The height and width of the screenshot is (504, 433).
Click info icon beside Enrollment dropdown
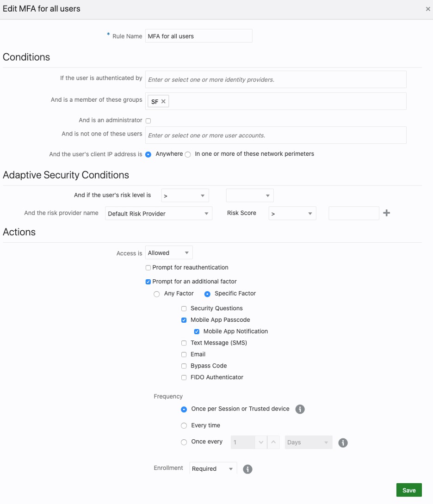247,469
